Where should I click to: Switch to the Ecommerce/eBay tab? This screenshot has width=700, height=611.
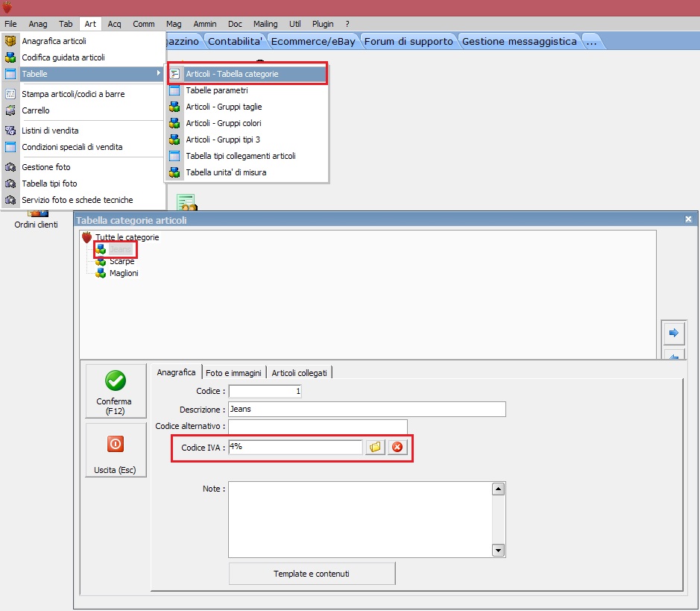pos(313,42)
